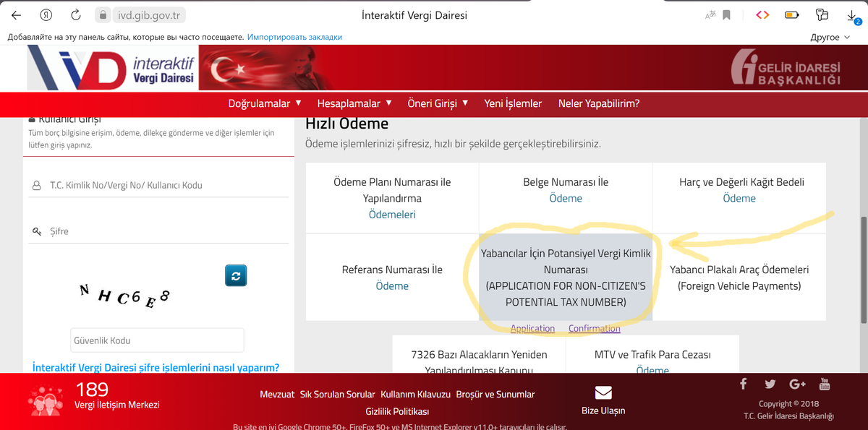Open the Yandex home button
Screen dimensions: 868x430
(x=46, y=14)
